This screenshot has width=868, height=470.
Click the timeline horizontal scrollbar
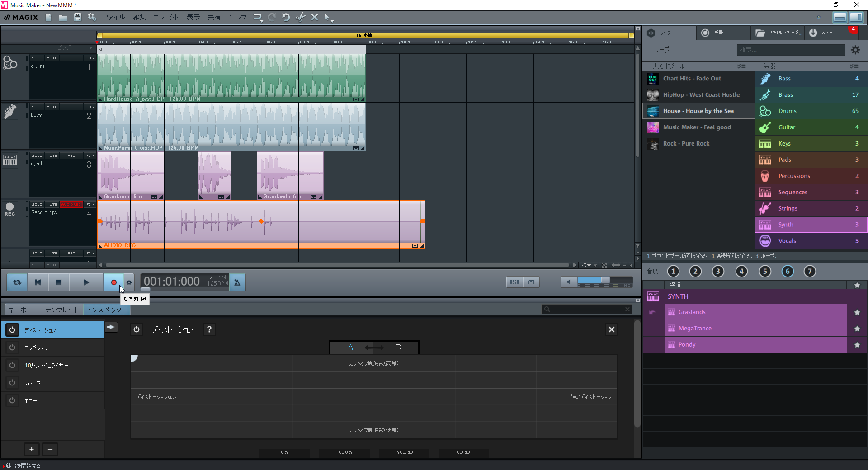[337, 265]
